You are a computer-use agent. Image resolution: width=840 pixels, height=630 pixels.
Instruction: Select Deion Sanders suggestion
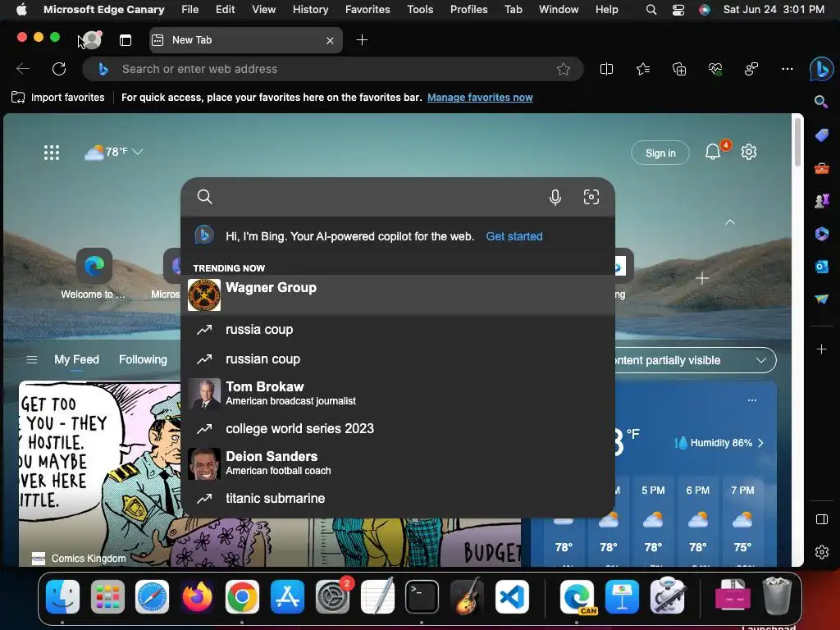398,463
